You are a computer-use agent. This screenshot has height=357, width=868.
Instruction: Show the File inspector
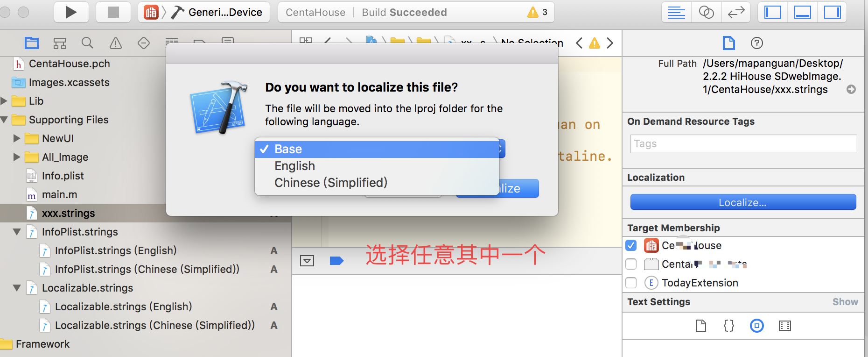coord(728,43)
